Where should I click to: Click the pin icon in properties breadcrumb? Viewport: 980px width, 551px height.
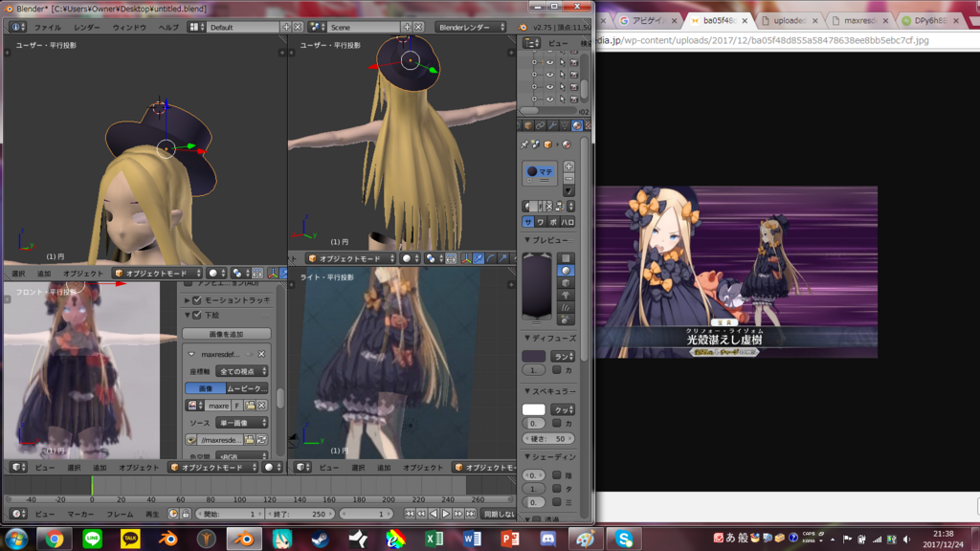coord(524,144)
